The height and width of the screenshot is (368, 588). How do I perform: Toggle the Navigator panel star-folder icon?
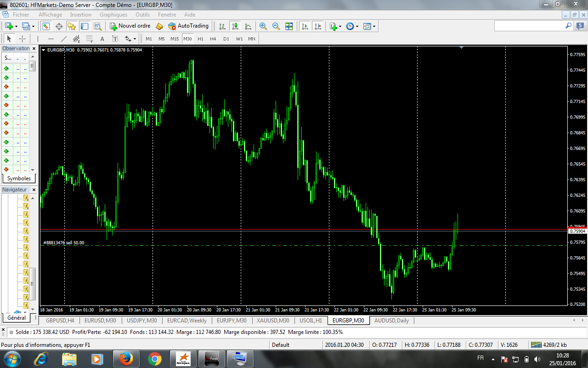click(71, 26)
